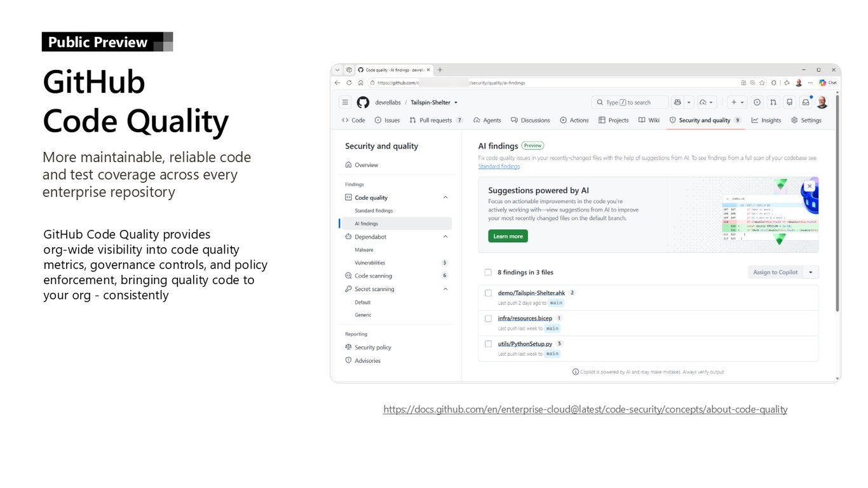This screenshot has width=868, height=488.
Task: Open the Standard findings link in description
Action: (x=499, y=166)
